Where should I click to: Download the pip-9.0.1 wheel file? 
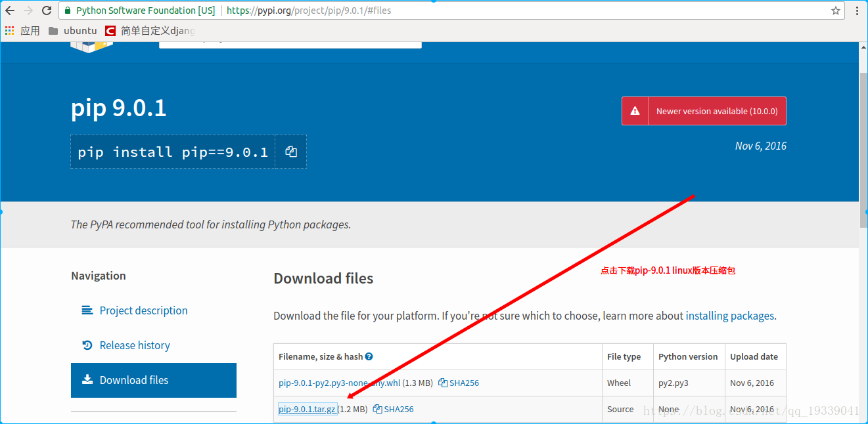click(339, 383)
